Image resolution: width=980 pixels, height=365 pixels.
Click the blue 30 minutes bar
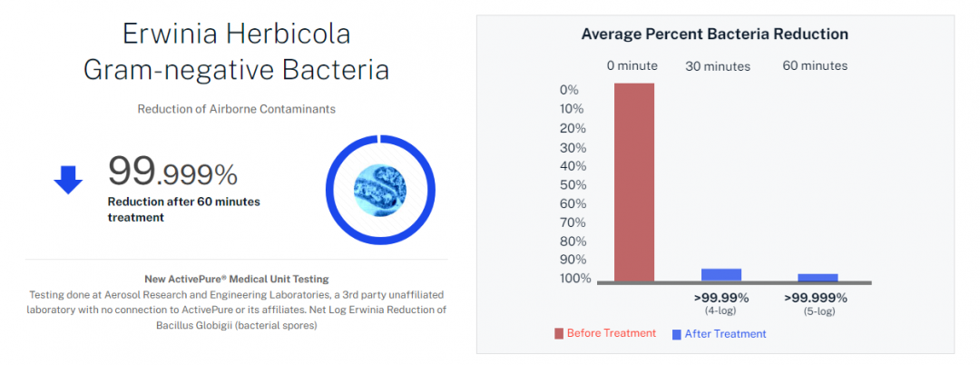click(x=721, y=274)
